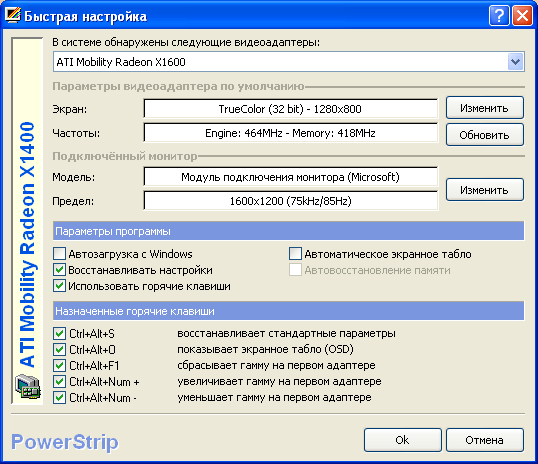Disable the Ctrl+Alt+S hotkey checkbox
The image size is (538, 464).
click(x=59, y=333)
